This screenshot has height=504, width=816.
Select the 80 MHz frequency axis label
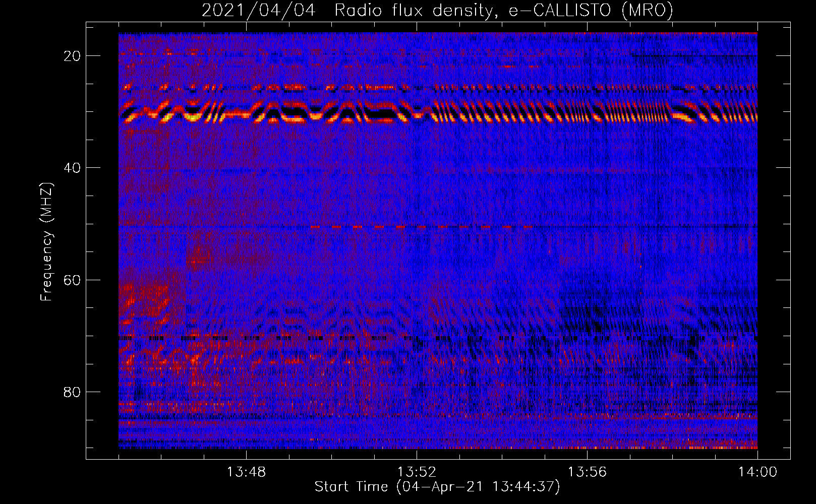point(72,392)
